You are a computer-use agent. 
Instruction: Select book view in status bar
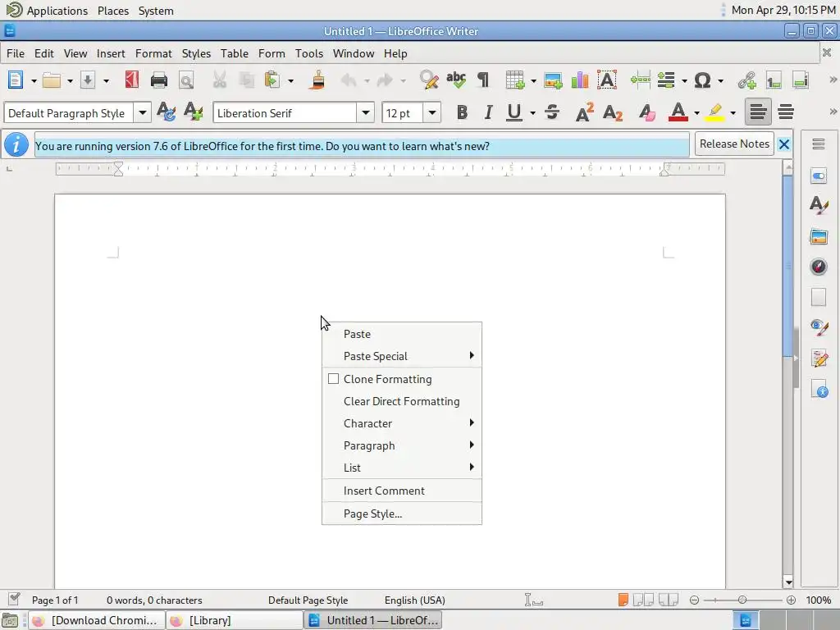(x=668, y=600)
